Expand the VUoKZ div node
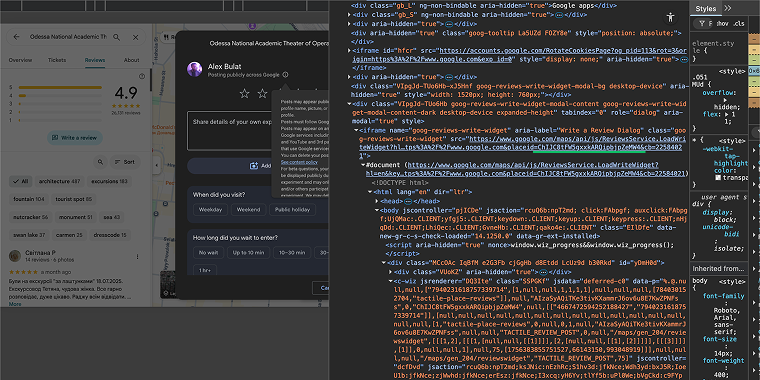 [x=390, y=272]
